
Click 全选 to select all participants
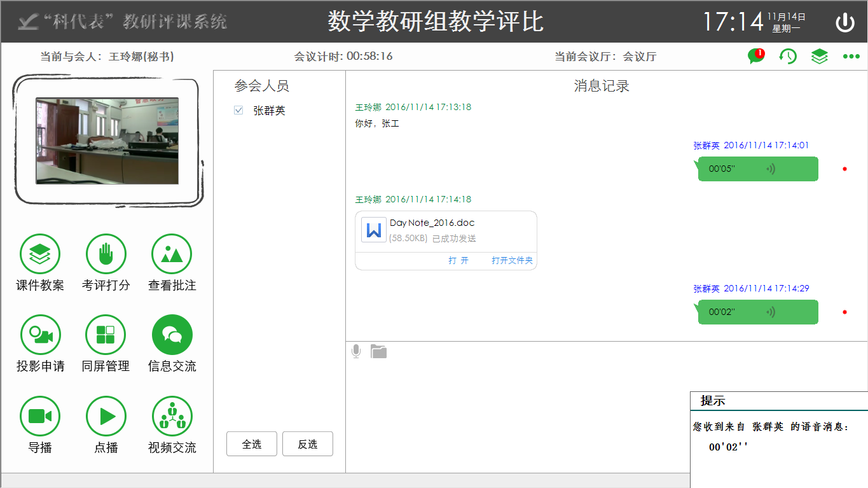(x=251, y=443)
